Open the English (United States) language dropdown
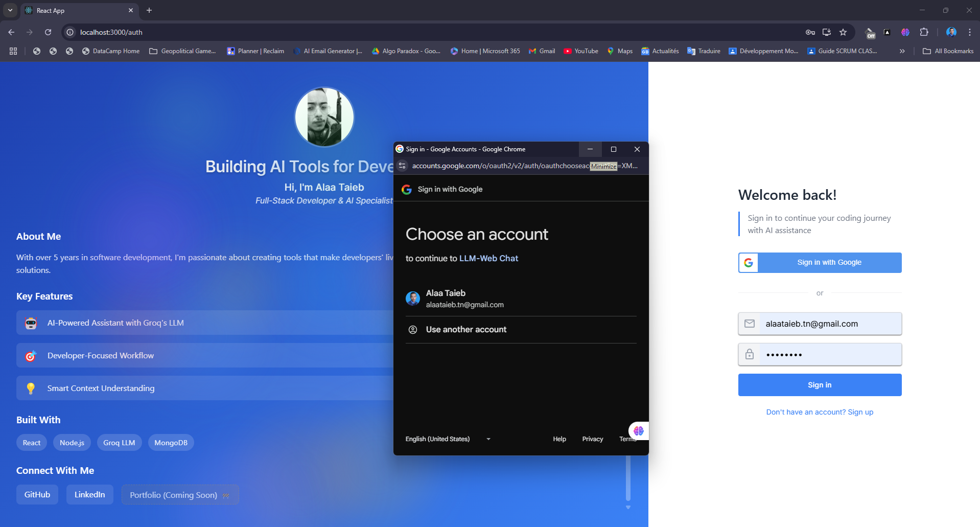980x527 pixels. (447, 439)
